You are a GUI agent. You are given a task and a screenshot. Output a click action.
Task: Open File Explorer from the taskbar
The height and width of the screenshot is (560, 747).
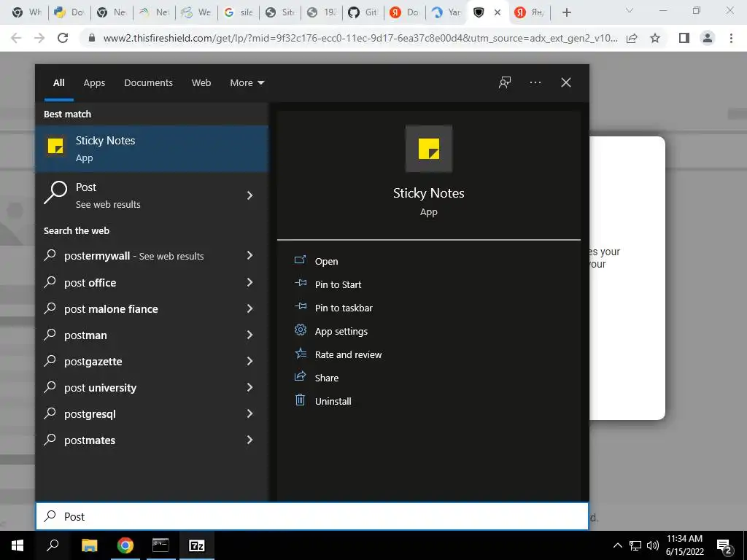click(x=89, y=545)
